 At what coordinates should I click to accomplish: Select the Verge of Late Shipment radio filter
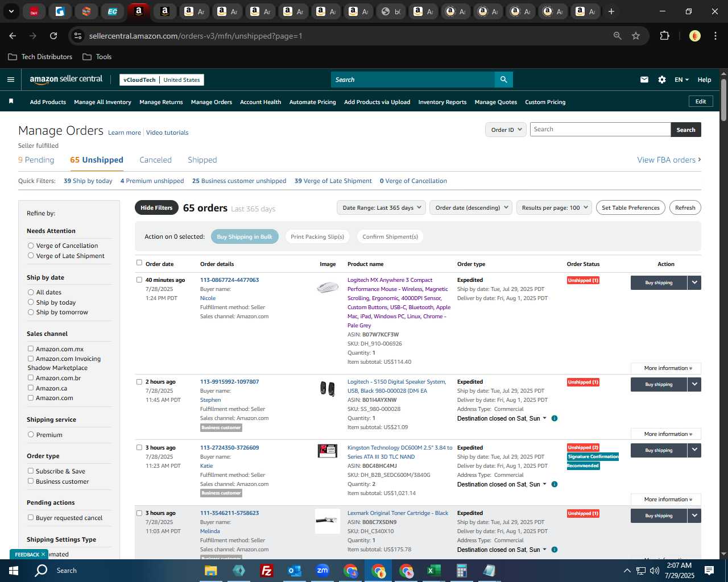tap(31, 256)
